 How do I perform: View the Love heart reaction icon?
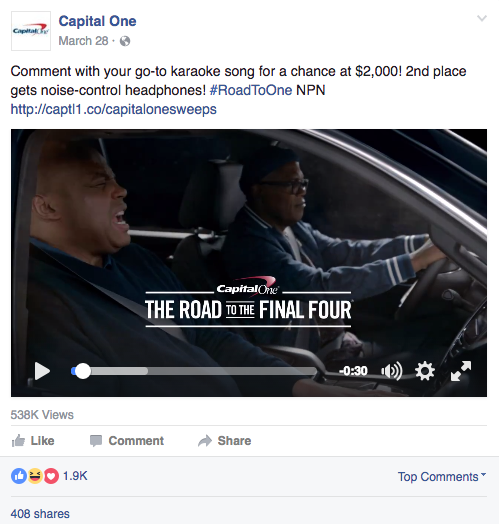click(51, 476)
